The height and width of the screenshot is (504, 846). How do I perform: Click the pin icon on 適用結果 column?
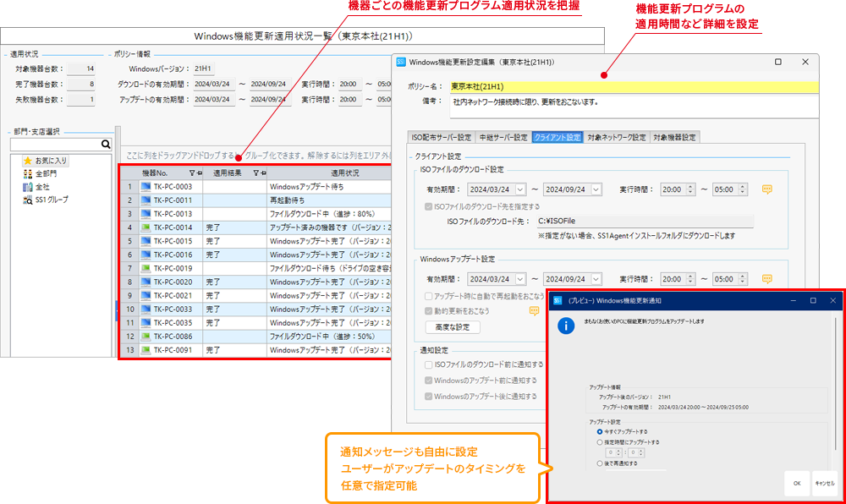(263, 173)
